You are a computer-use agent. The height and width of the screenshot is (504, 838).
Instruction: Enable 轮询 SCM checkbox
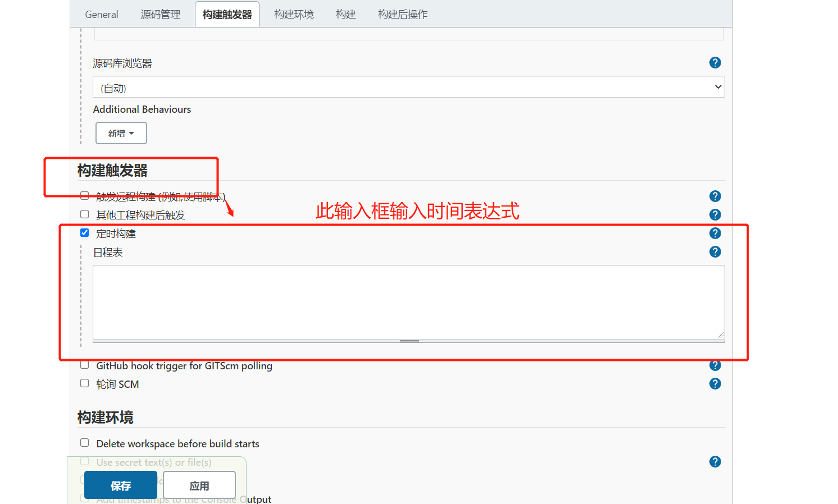pyautogui.click(x=85, y=383)
